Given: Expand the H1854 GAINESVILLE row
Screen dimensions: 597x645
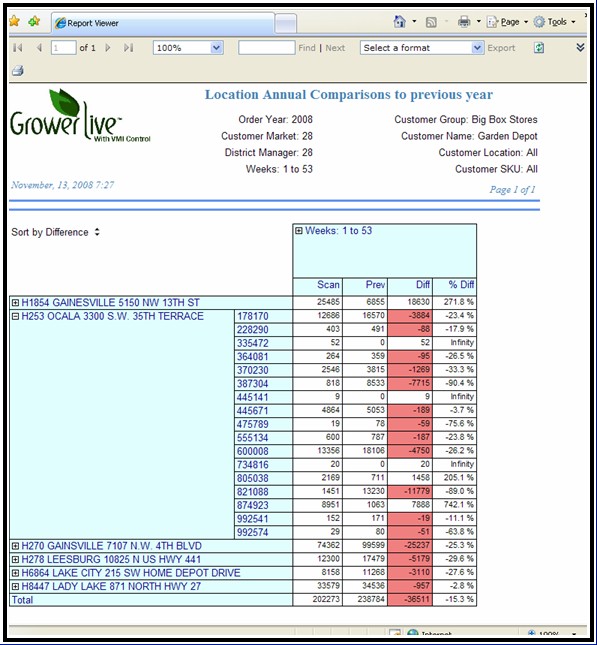Looking at the screenshot, I should tap(15, 303).
